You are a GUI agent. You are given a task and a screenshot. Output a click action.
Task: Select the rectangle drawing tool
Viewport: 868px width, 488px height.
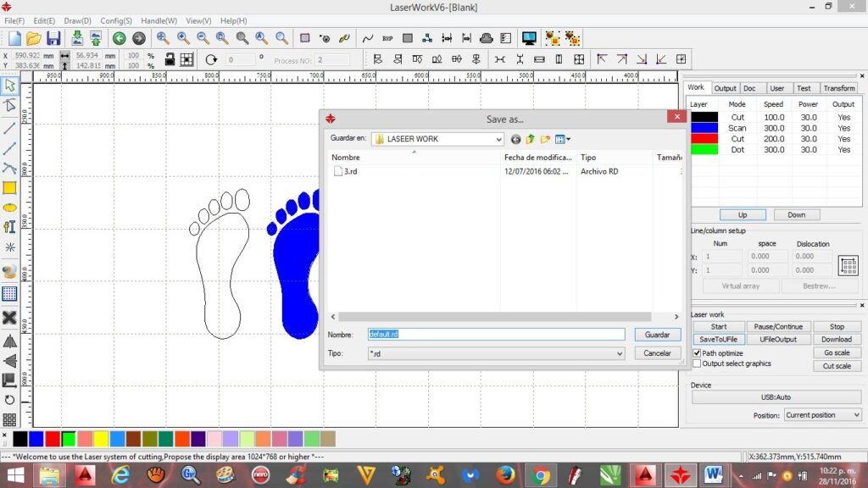[9, 188]
